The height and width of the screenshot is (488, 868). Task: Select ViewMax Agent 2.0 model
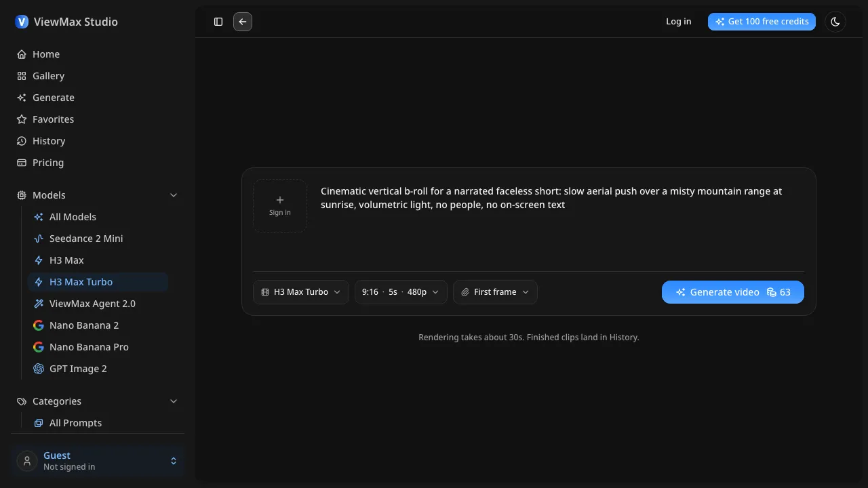pos(98,304)
